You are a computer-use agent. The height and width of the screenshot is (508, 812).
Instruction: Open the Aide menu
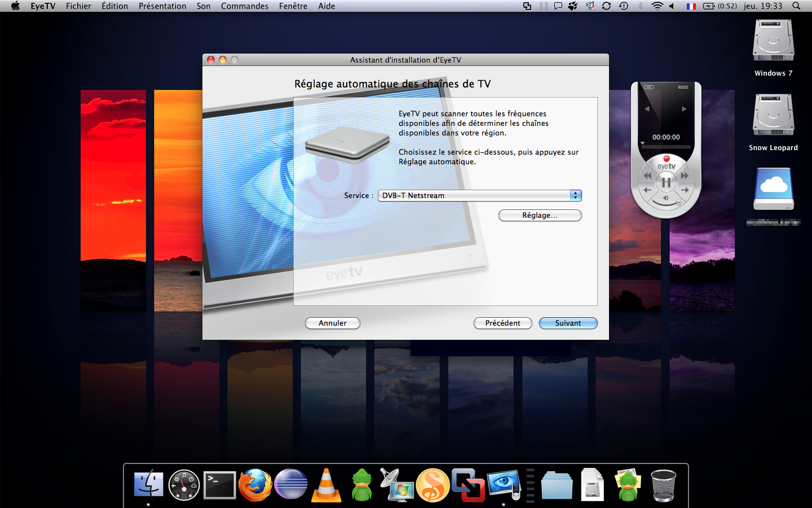click(x=326, y=6)
